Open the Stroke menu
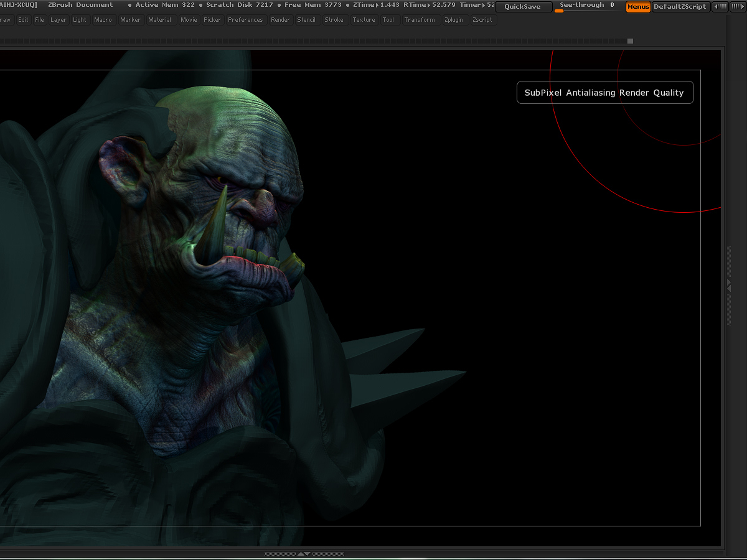Image resolution: width=747 pixels, height=560 pixels. click(334, 20)
